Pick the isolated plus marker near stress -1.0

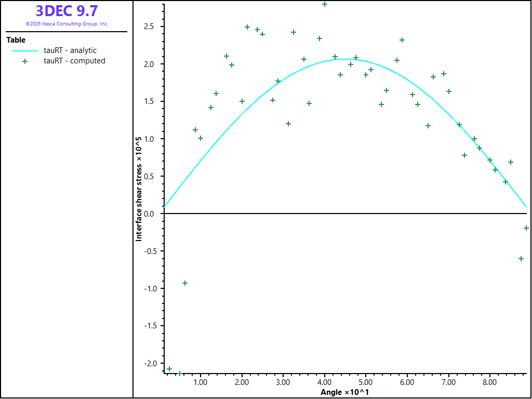[185, 283]
